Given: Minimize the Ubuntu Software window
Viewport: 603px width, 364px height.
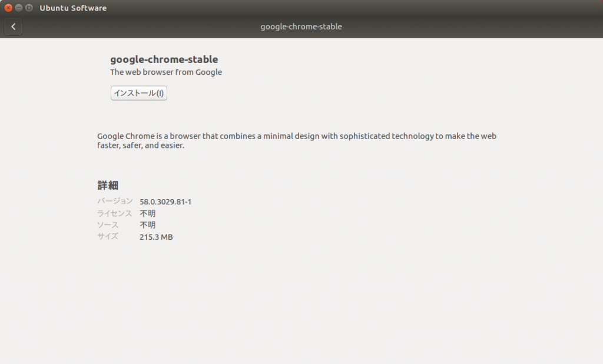Looking at the screenshot, I should [18, 8].
